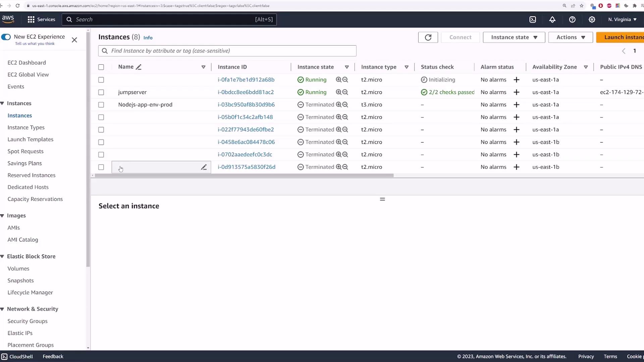The height and width of the screenshot is (362, 644).
Task: Click the refresh instances button
Action: [x=428, y=37]
